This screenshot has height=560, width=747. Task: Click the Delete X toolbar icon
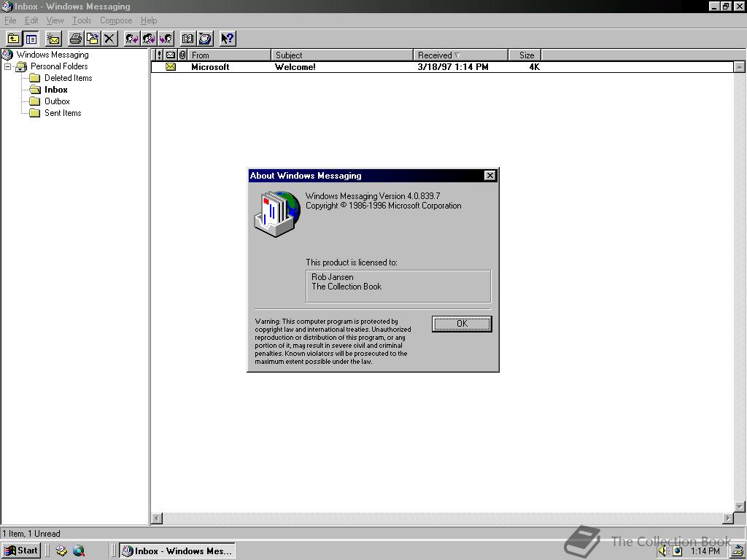pyautogui.click(x=109, y=39)
